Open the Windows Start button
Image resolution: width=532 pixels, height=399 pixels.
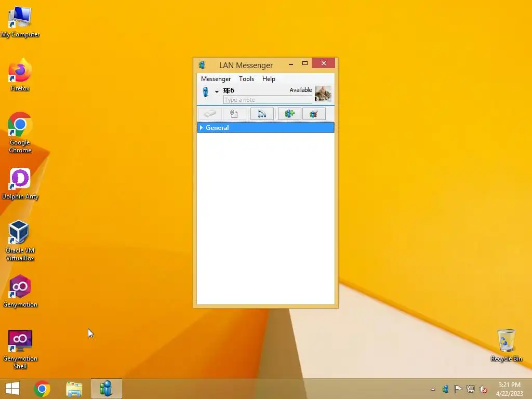[x=12, y=389]
